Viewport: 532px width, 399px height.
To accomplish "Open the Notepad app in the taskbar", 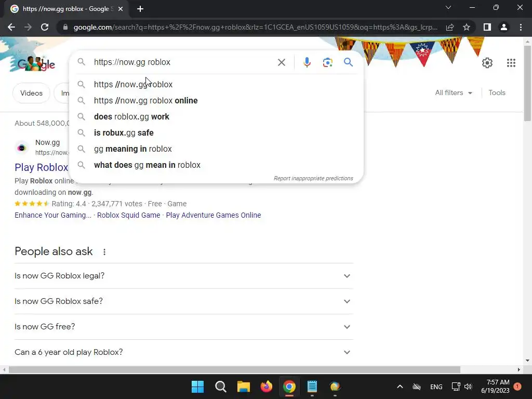I will [312, 387].
